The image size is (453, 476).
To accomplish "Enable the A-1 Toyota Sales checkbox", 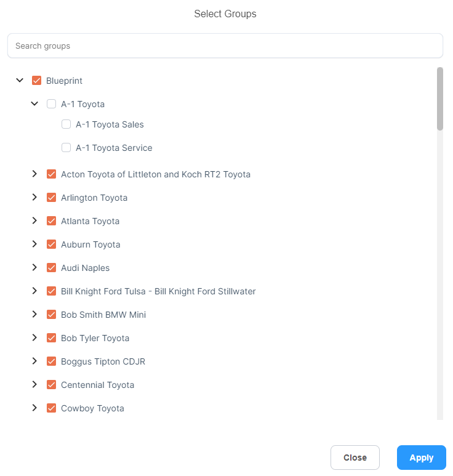I will pos(66,124).
